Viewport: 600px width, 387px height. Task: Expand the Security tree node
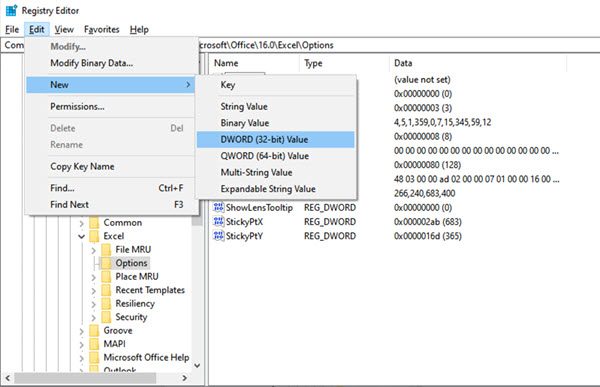pos(94,318)
